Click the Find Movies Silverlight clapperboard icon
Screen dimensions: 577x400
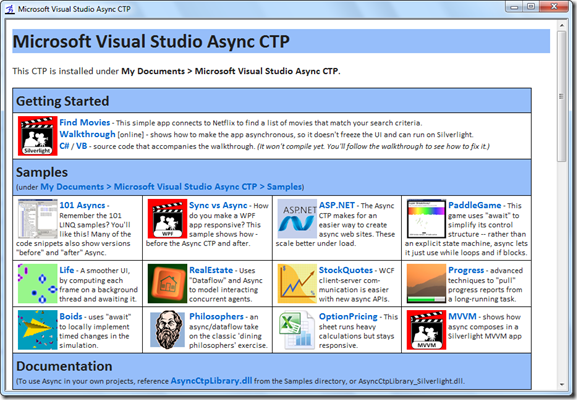coord(38,136)
